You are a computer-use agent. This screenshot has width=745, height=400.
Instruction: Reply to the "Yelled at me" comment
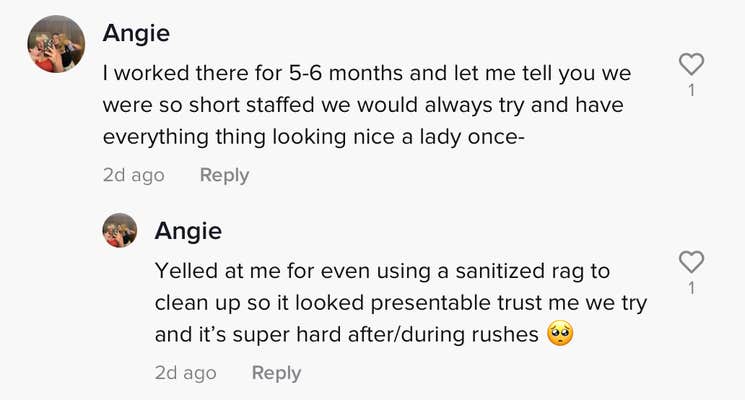[276, 373]
